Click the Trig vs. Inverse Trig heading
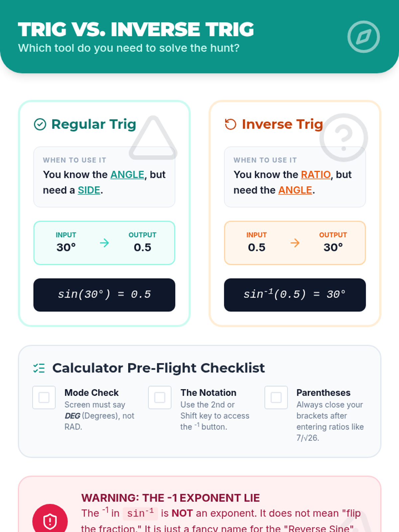This screenshot has height=532, width=399. (136, 29)
